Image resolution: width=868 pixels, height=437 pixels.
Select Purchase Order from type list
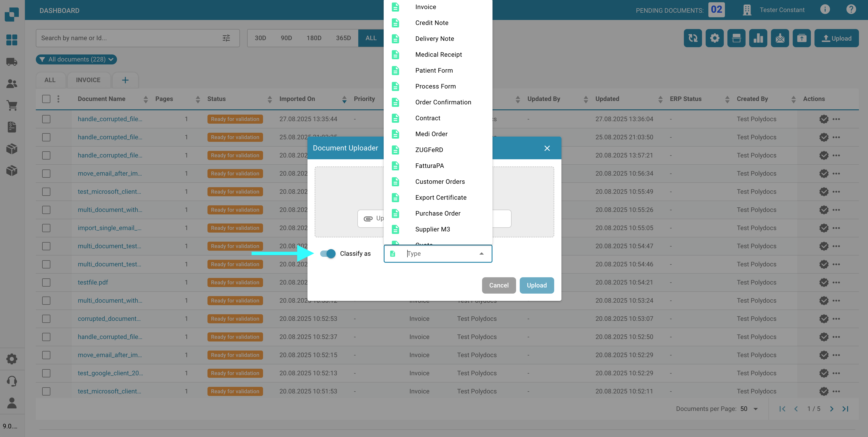click(437, 213)
